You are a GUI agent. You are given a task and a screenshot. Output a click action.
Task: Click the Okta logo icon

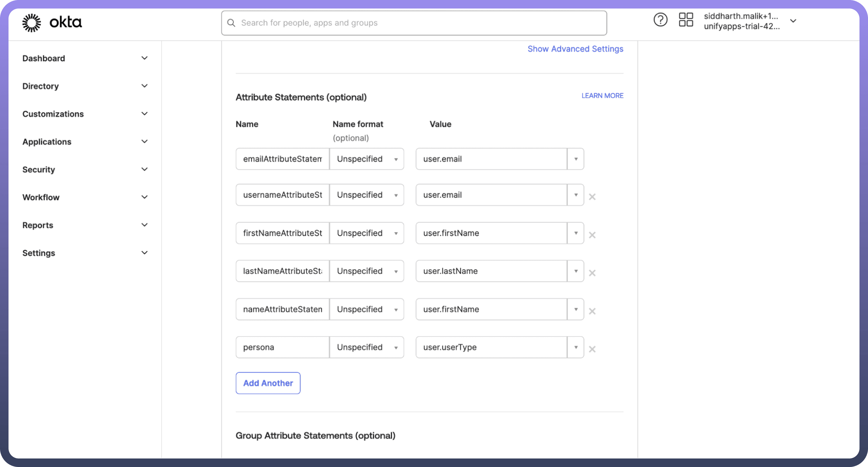click(32, 23)
